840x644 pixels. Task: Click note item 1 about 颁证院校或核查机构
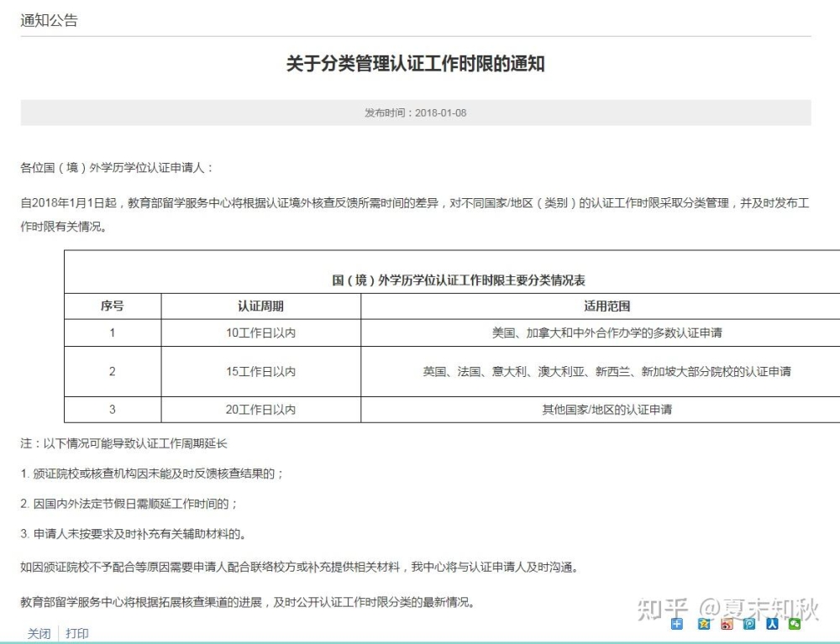152,474
